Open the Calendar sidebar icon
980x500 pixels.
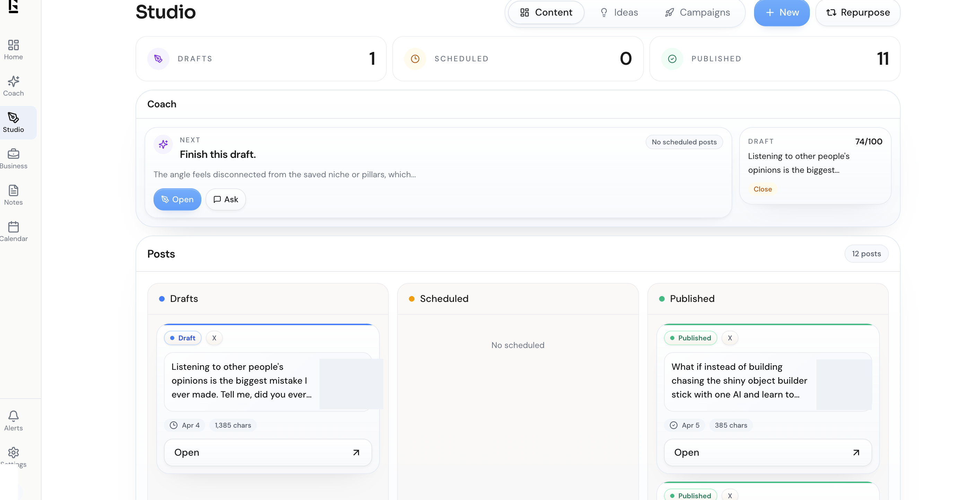[13, 227]
